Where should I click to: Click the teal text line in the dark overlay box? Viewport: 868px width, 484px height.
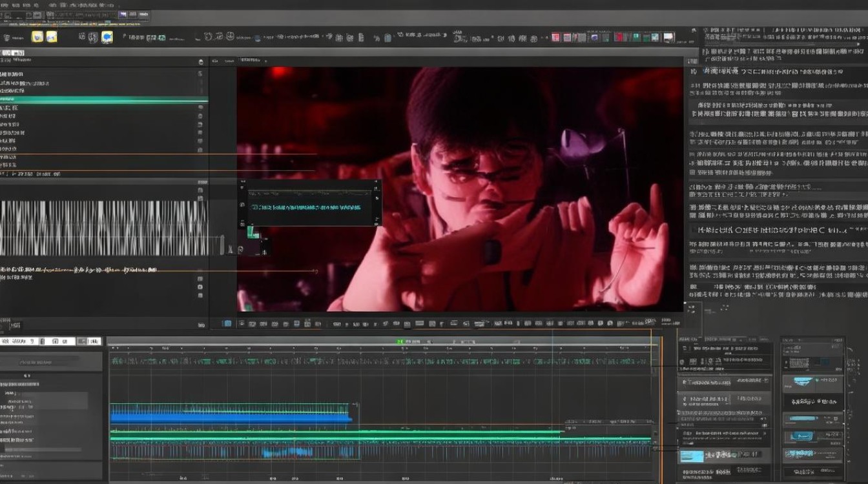[305, 208]
